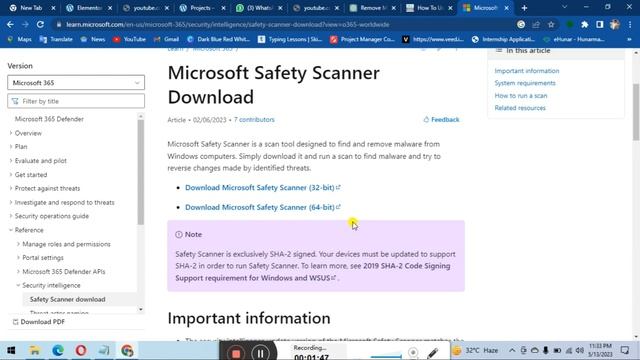This screenshot has height=360, width=640.
Task: Open Project Manager bookmark
Action: (362, 39)
